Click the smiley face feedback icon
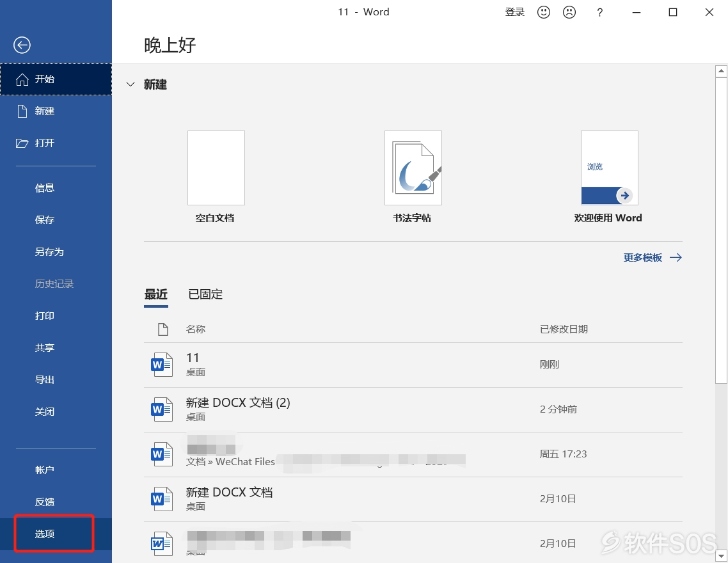This screenshot has width=728, height=563. (544, 12)
